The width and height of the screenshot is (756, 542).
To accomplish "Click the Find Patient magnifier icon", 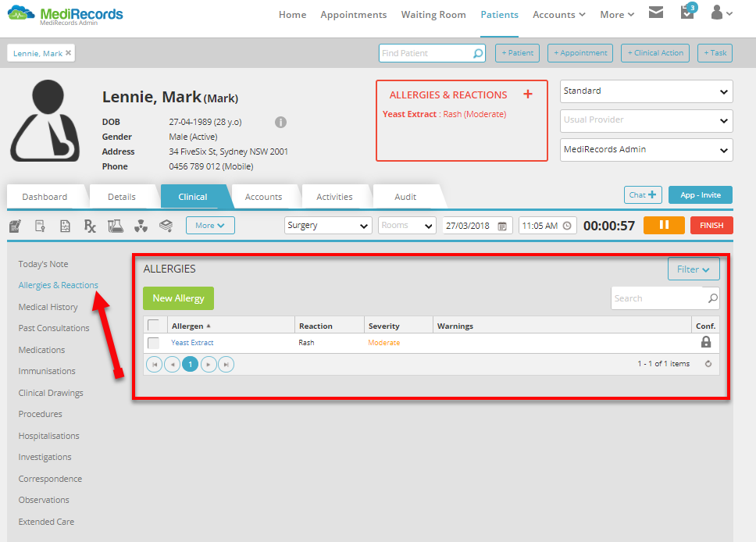I will pos(478,53).
